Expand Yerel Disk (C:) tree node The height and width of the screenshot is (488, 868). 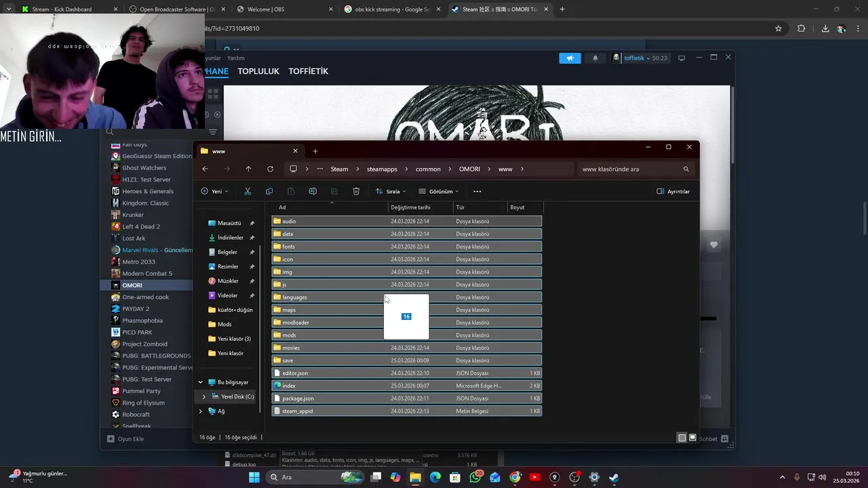(204, 396)
